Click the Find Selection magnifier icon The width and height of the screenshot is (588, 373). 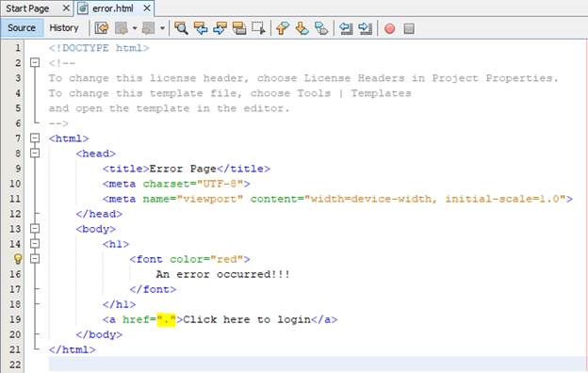coord(181,28)
